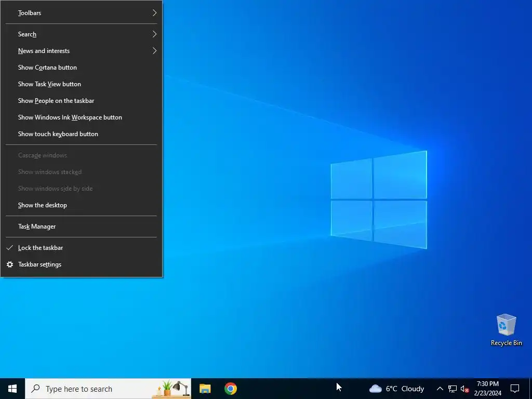Open Google Chrome from the taskbar
Screen dimensions: 532x399
230,389
